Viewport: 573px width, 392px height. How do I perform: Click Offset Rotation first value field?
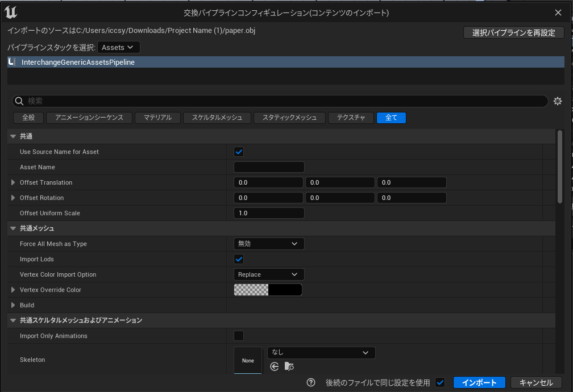(x=268, y=198)
